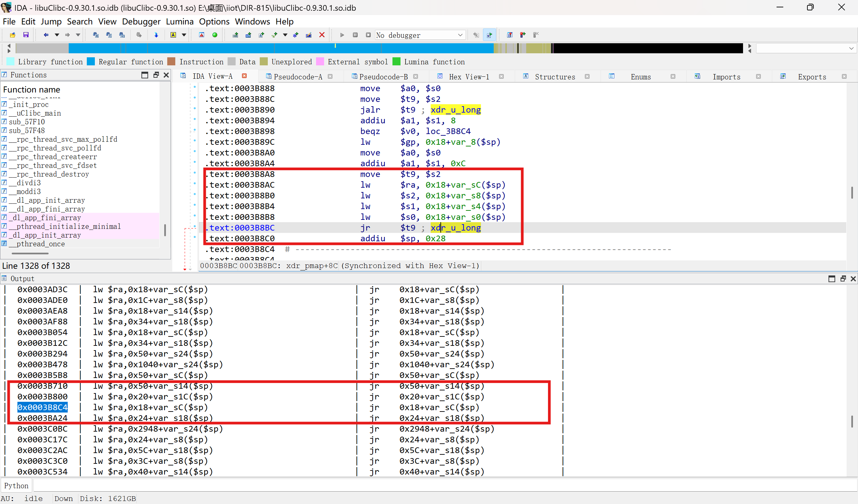Click the highlighted green-arrow debugger toolbar icon
Viewport: 858px width, 504px height.
pos(489,35)
